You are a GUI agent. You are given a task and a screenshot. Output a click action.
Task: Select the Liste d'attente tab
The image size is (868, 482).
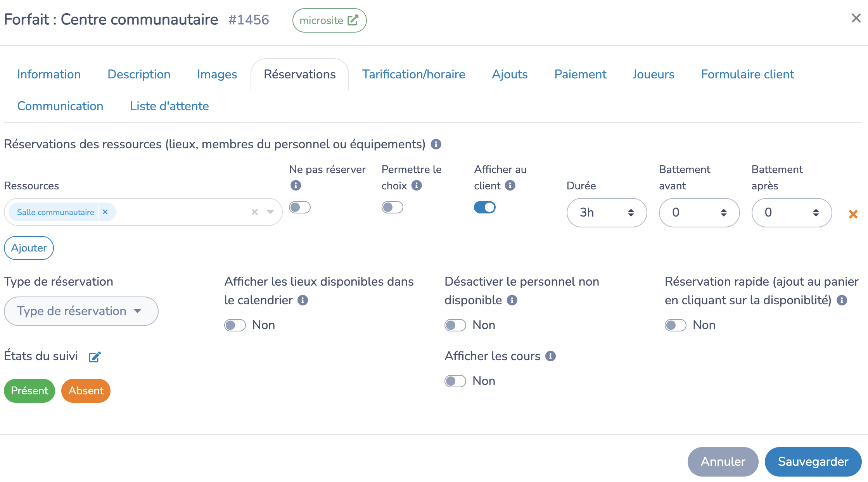169,106
